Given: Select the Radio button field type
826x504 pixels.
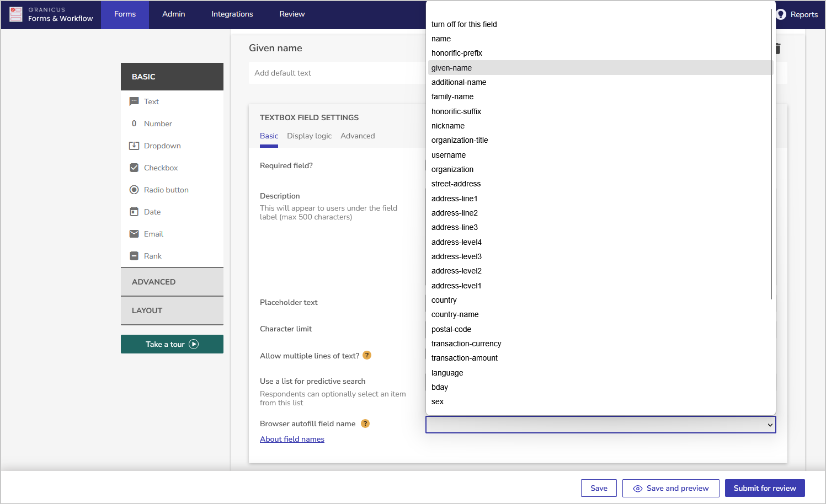Looking at the screenshot, I should pos(166,190).
